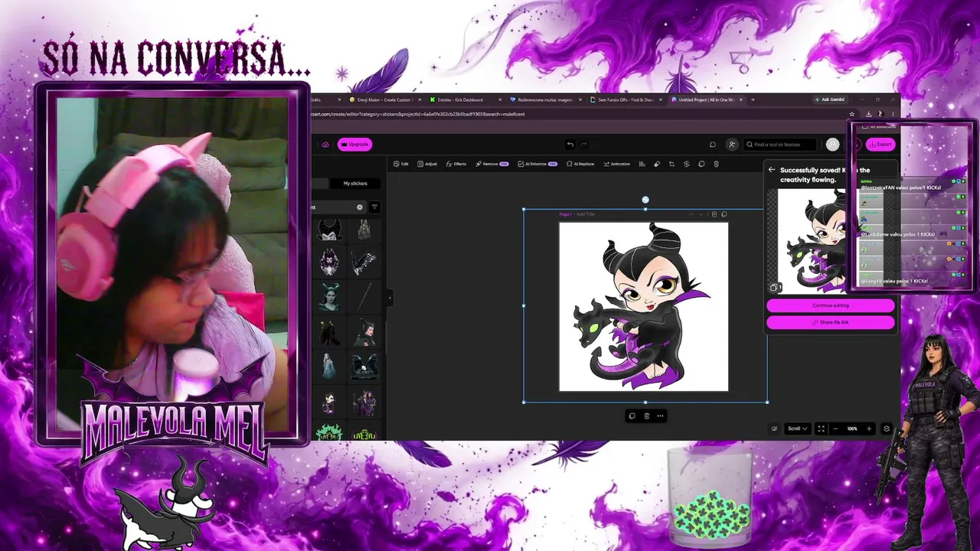Viewport: 980px width, 551px height.
Task: Zoom in with the plus button
Action: coord(868,429)
